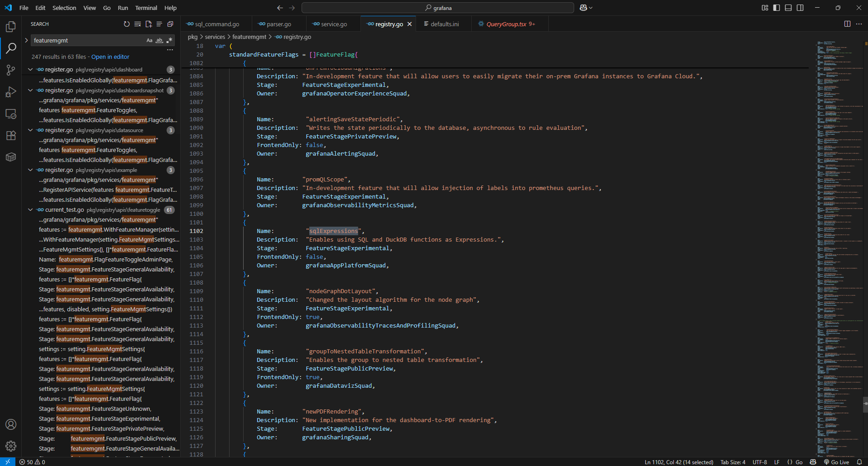Toggle Match Whole Word search option
This screenshot has height=466, width=868.
pyautogui.click(x=159, y=40)
